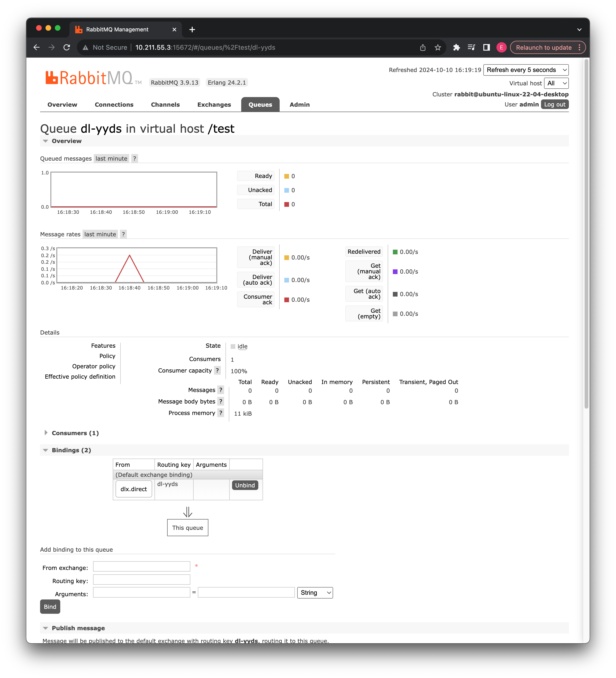Click the help icon beside Process memory
This screenshot has height=678, width=616.
point(221,413)
